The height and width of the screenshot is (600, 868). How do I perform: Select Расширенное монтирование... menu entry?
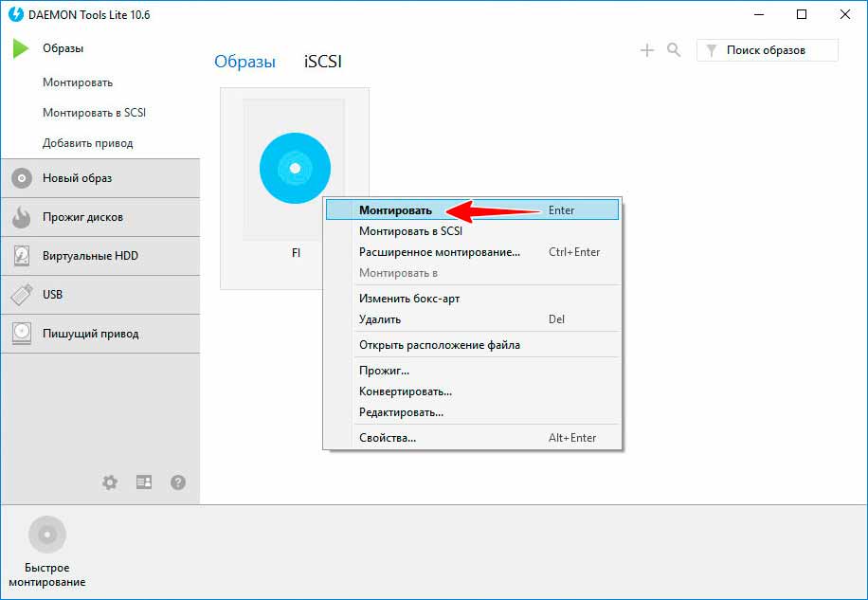[x=472, y=252]
